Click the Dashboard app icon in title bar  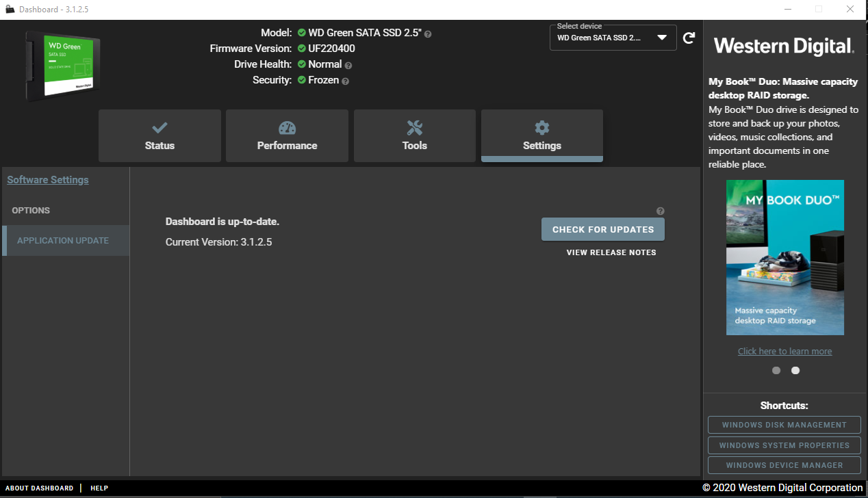pyautogui.click(x=10, y=10)
